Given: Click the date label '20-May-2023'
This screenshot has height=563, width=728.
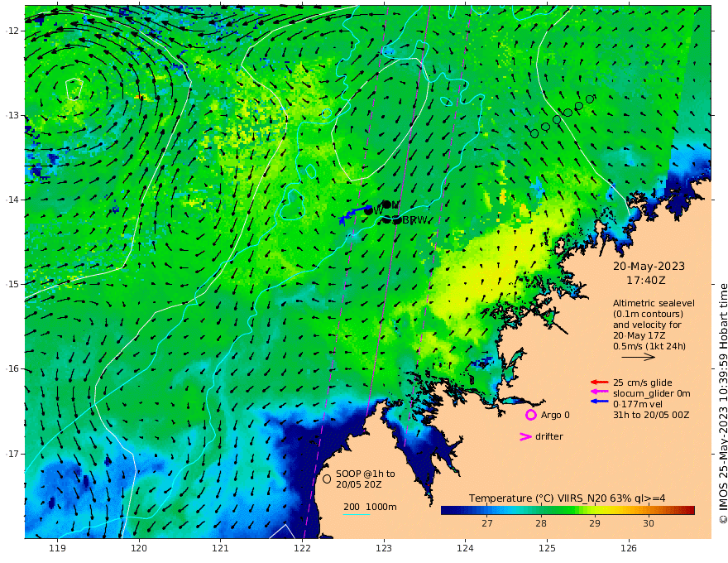Looking at the screenshot, I should pyautogui.click(x=649, y=266).
